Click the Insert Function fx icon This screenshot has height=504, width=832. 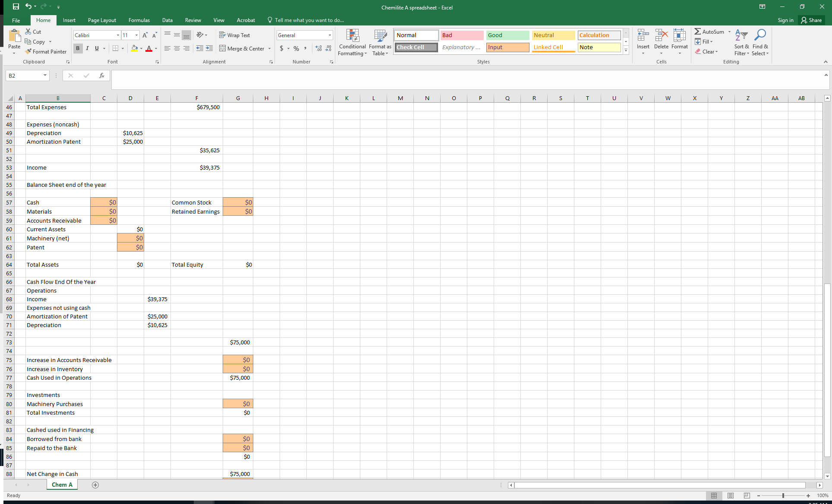(x=102, y=76)
